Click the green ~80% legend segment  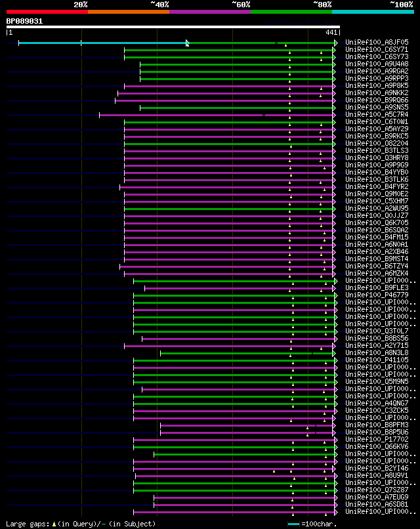pos(291,12)
